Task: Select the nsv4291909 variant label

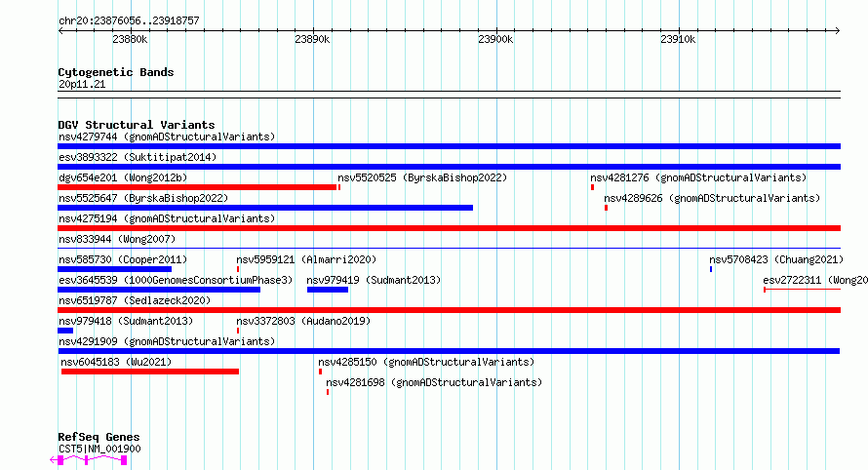Action: (167, 341)
